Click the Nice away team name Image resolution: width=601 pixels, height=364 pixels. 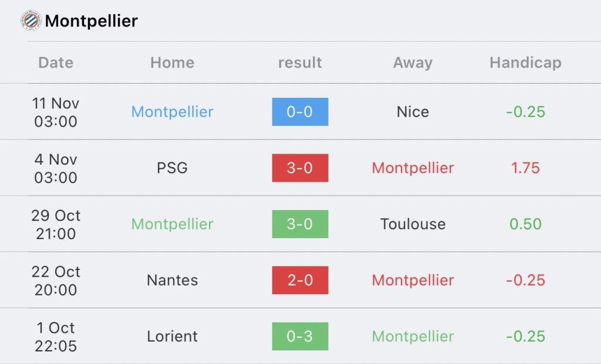coord(413,112)
